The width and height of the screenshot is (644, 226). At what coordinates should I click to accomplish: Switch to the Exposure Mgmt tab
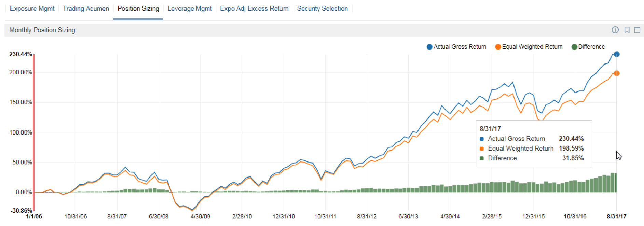pos(32,9)
